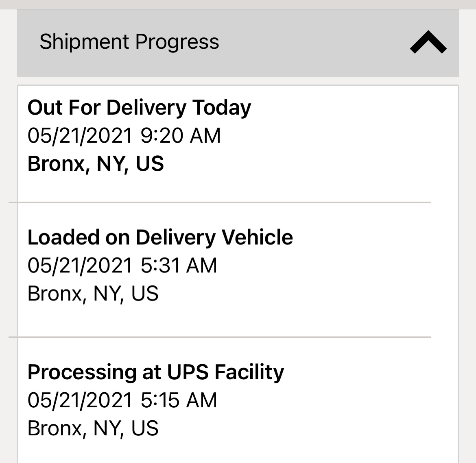The height and width of the screenshot is (463, 476).
Task: Click the 05/21/2021 date beside 5:15 AM
Action: (x=80, y=400)
